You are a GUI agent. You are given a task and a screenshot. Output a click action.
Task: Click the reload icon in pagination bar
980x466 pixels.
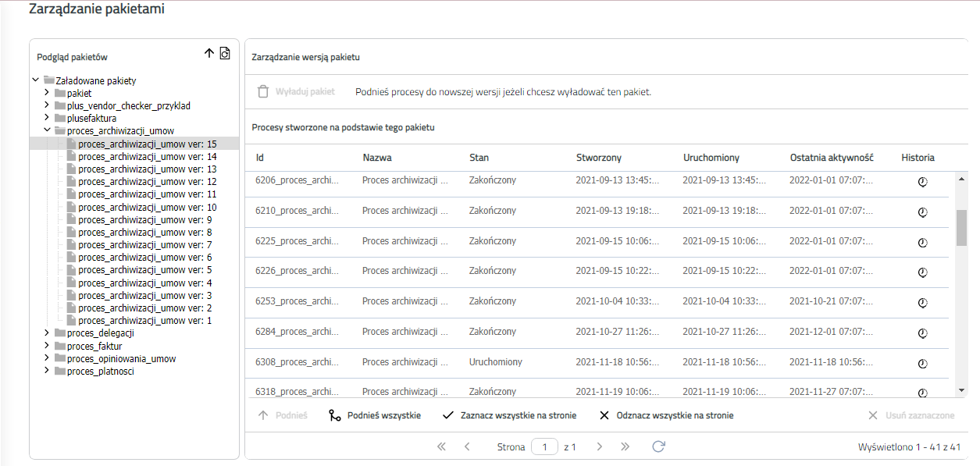pos(658,446)
